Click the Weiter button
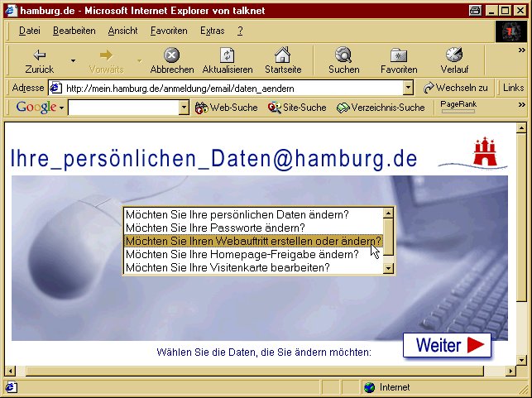Viewport: 532px width, 398px height. click(x=447, y=345)
